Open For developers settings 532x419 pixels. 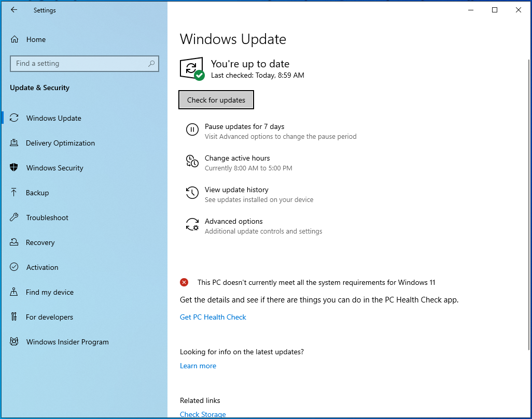(15, 317)
